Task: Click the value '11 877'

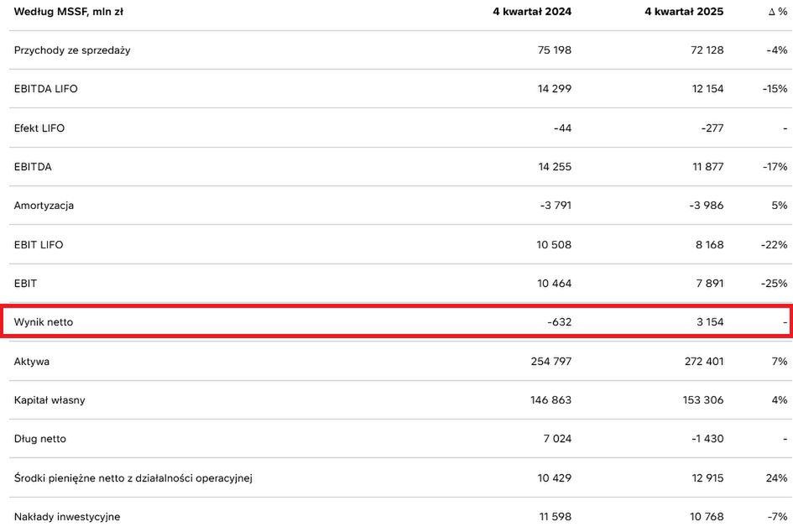Action: (x=707, y=166)
